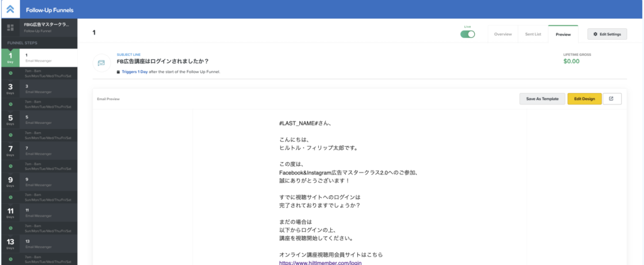Click the SUBJECT LINE label
Screen dimensions: 644x265
128,54
